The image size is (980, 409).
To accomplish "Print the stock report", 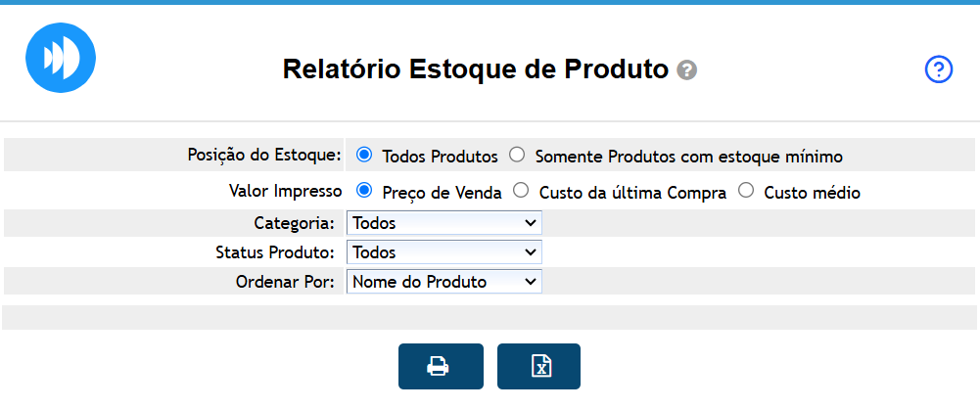I will (440, 367).
